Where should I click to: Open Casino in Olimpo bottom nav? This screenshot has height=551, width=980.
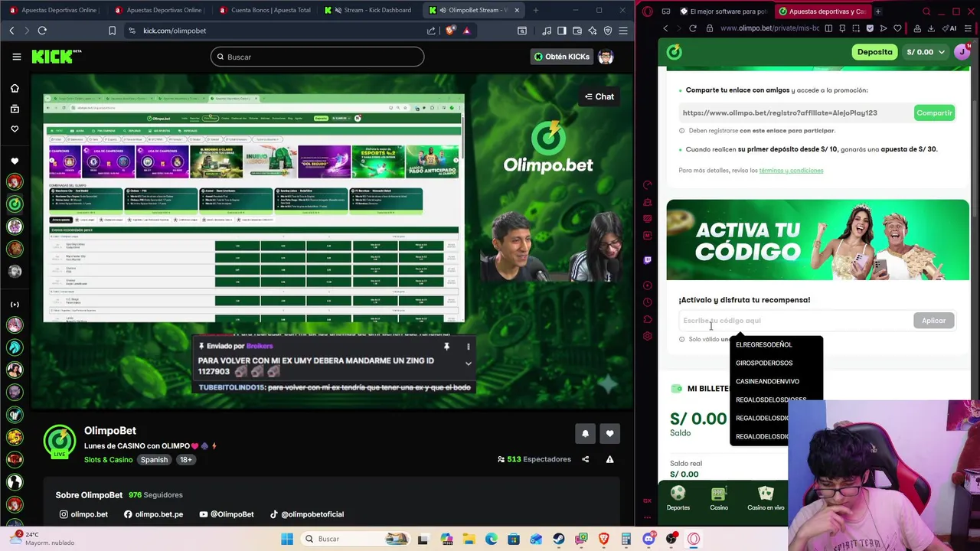coord(718,498)
